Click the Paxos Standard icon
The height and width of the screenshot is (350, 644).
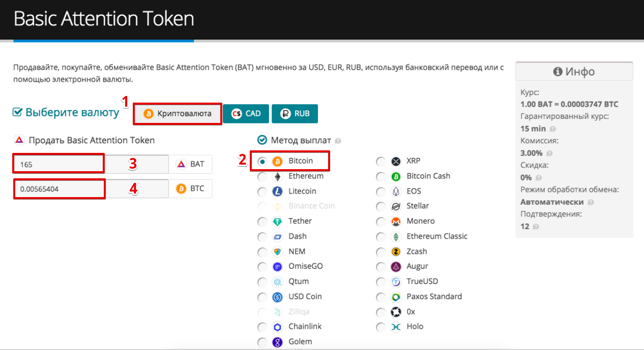[x=396, y=297]
